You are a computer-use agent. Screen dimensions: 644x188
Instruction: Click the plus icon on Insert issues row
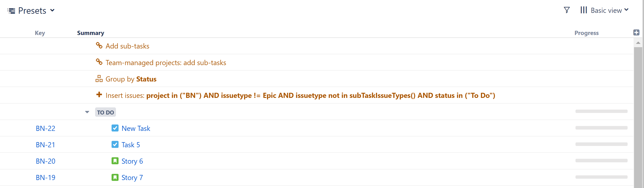[x=99, y=95]
